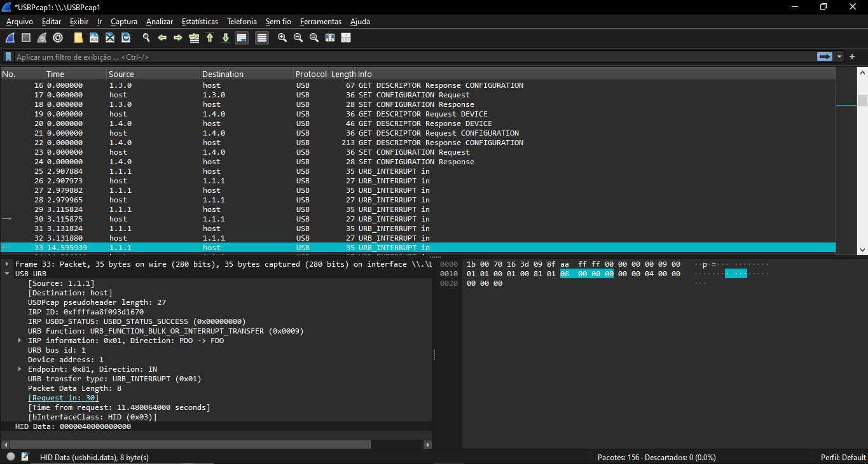
Task: Open the Go to specified packet tool
Action: click(194, 38)
